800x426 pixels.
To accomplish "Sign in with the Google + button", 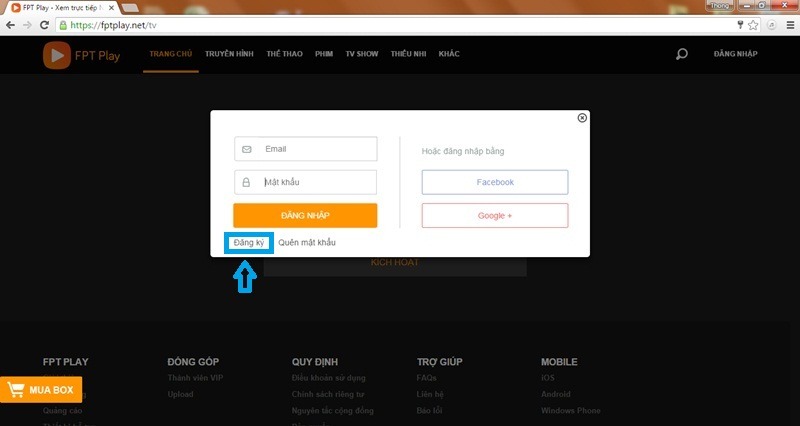I will (x=494, y=215).
